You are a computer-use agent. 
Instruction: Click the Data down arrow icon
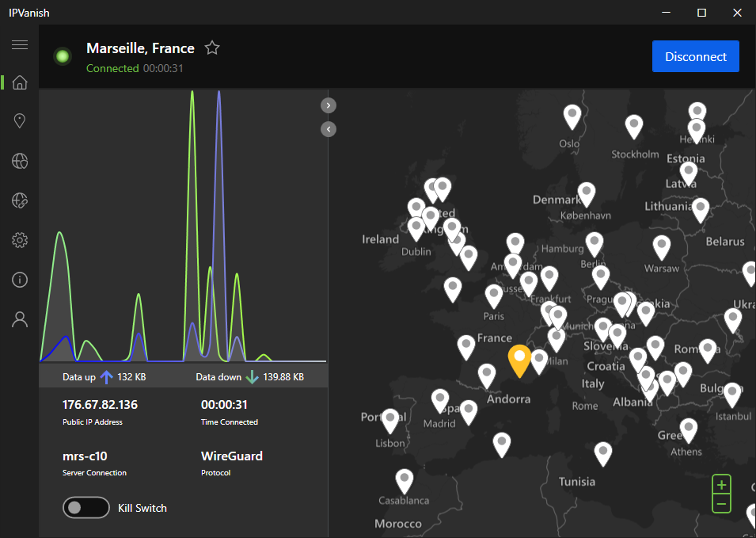click(252, 377)
